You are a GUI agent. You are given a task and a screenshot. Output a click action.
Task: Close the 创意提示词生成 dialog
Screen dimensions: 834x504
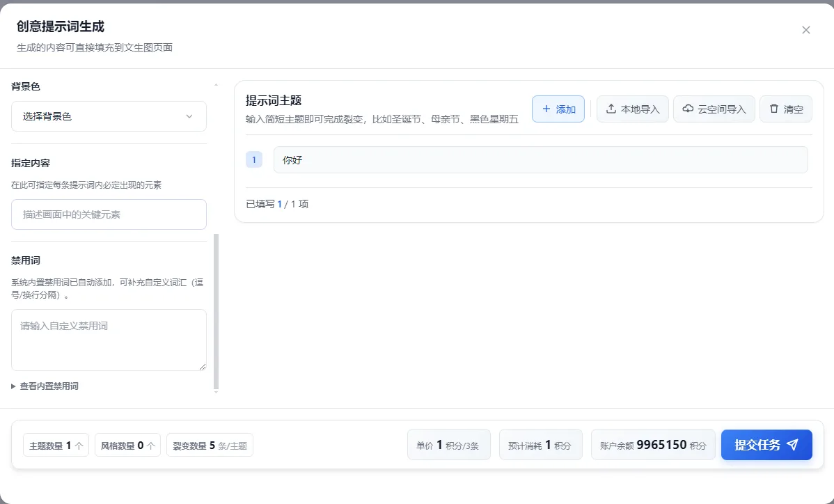pyautogui.click(x=806, y=30)
